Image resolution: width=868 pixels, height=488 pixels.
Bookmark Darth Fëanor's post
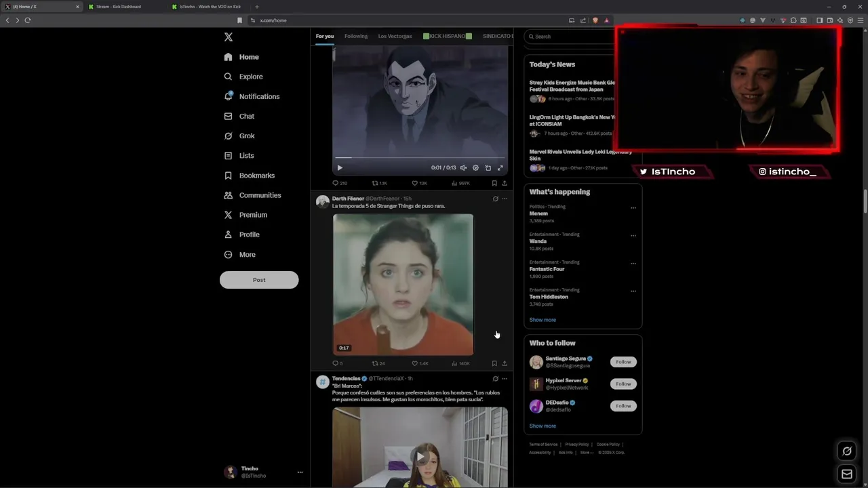[x=494, y=363]
